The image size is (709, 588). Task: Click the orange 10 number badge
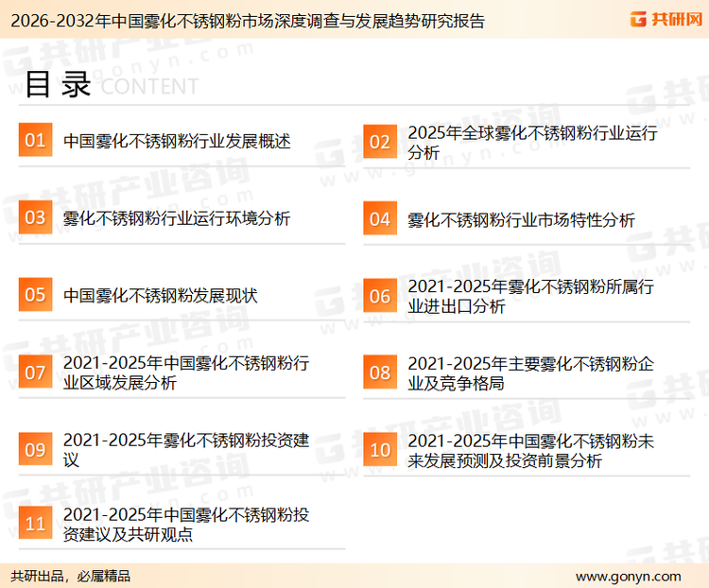coord(380,450)
